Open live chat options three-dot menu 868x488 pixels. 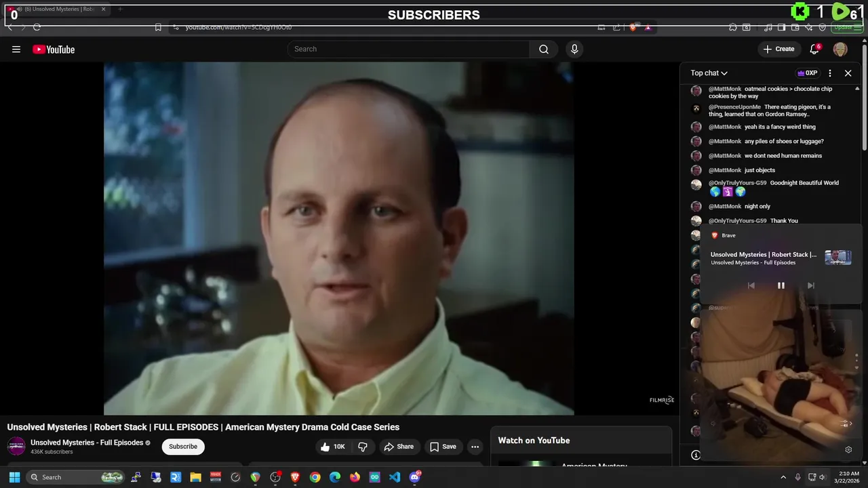click(830, 73)
